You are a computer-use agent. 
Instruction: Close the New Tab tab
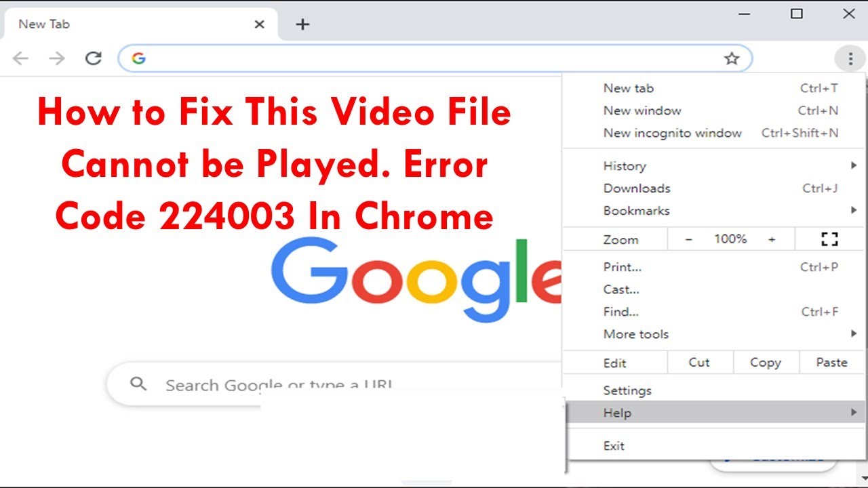[x=259, y=24]
